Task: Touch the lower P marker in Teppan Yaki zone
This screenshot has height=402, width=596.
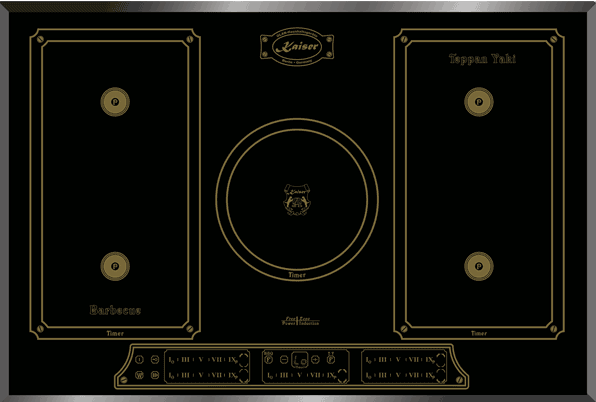Action: click(479, 266)
